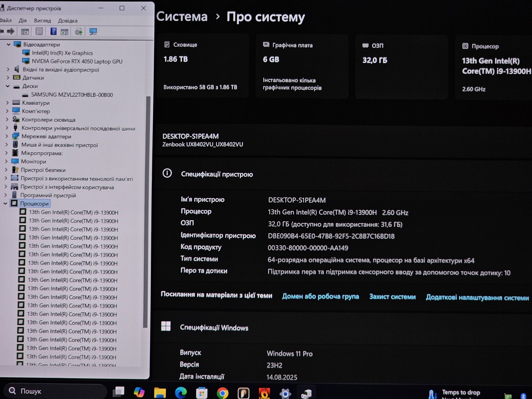The image size is (532, 399).
Task: Open the Графічна плата 6 GB card
Action: coord(302,66)
